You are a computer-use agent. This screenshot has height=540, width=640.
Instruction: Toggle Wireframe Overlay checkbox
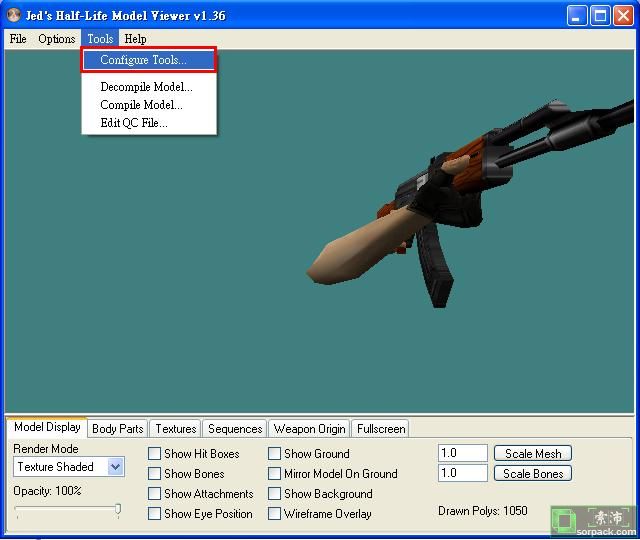(x=274, y=513)
